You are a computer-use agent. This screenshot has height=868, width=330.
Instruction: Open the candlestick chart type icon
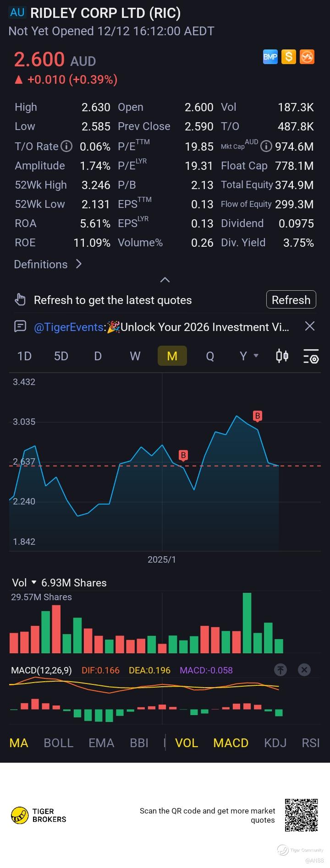click(x=282, y=356)
